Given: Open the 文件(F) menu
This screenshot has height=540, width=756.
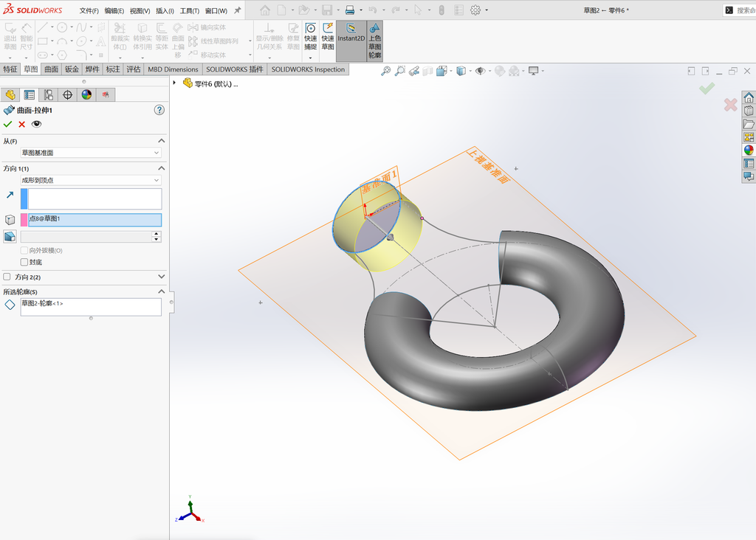Looking at the screenshot, I should coord(89,10).
